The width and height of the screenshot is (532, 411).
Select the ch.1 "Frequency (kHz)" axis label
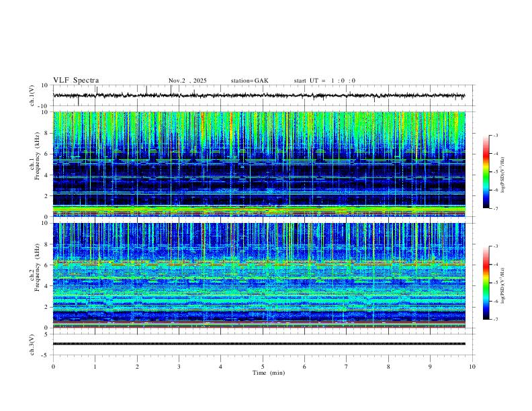(37, 156)
